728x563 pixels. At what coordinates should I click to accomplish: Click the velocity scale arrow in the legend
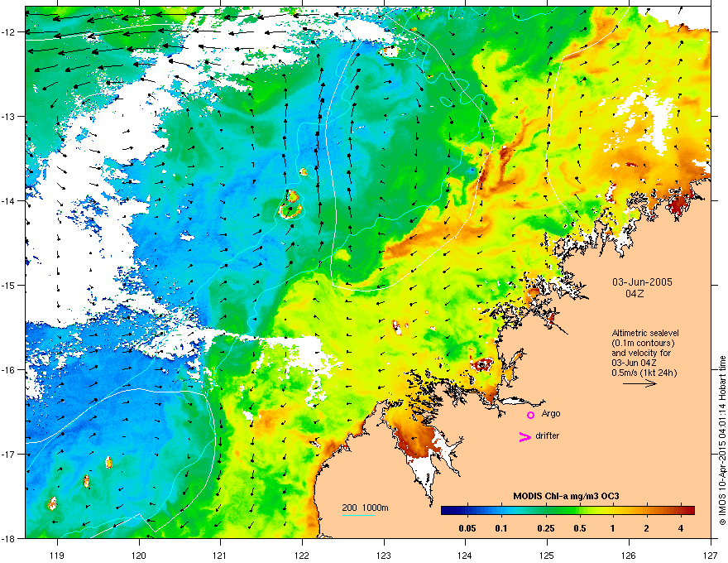click(x=639, y=383)
